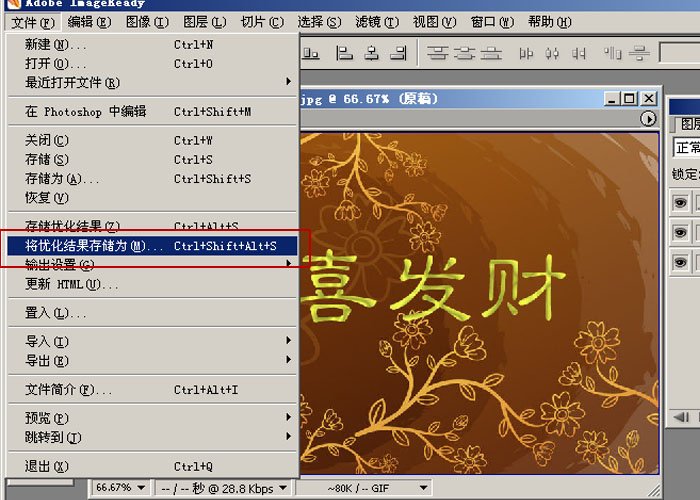
Task: Choose 存储 (Ctrl+S) menu entry
Action: [153, 159]
